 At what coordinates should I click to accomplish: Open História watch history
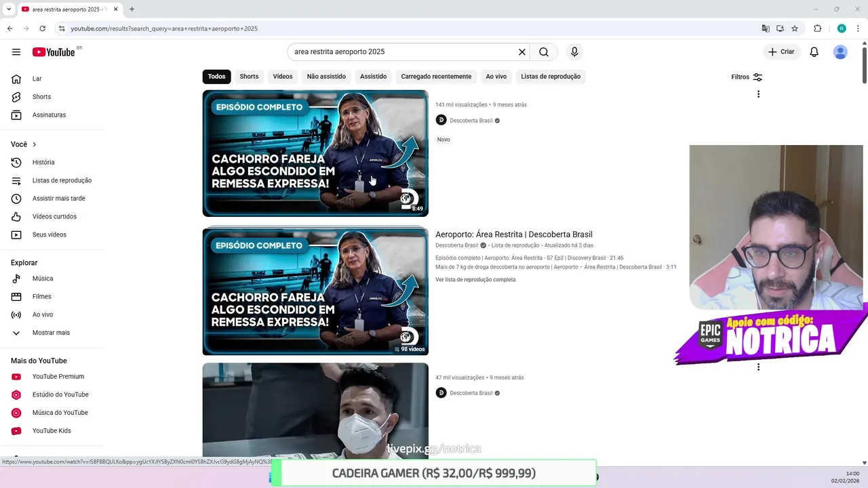coord(52,163)
